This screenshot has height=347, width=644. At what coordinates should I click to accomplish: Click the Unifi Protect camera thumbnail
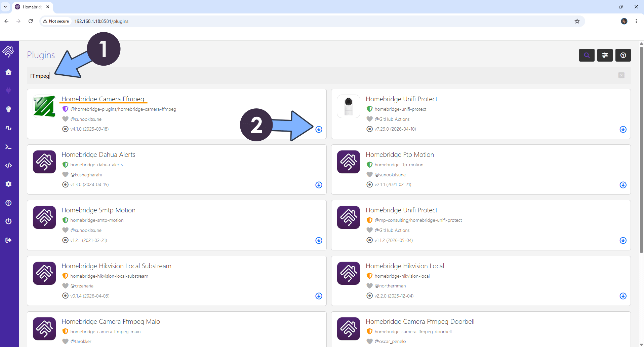click(349, 106)
